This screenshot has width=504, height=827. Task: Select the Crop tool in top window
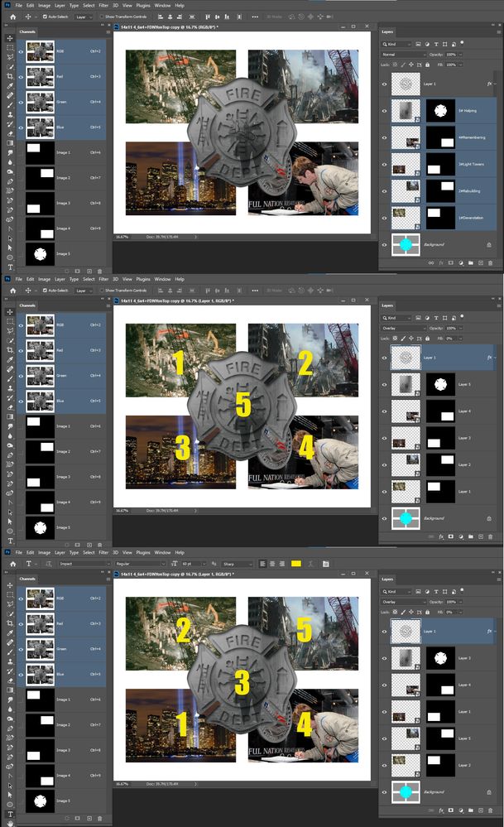10,76
